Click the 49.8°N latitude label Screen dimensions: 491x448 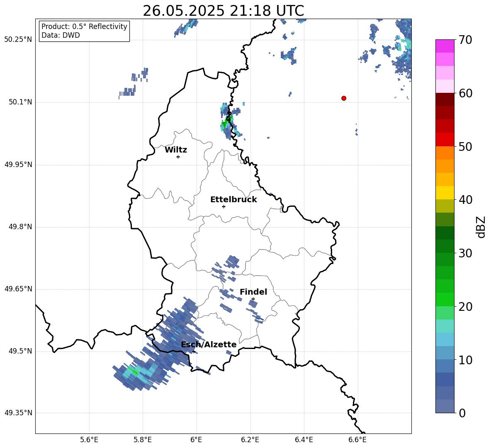pyautogui.click(x=21, y=227)
